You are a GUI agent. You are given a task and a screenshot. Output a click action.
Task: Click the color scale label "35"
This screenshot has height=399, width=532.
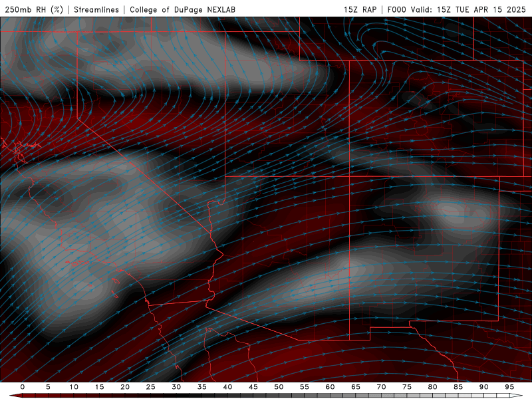click(201, 387)
